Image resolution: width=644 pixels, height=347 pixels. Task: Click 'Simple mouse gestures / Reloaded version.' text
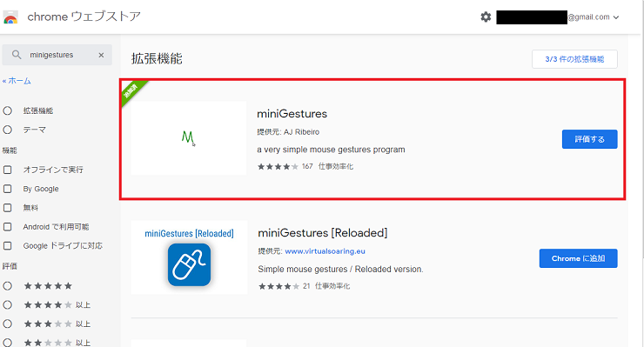coord(340,269)
